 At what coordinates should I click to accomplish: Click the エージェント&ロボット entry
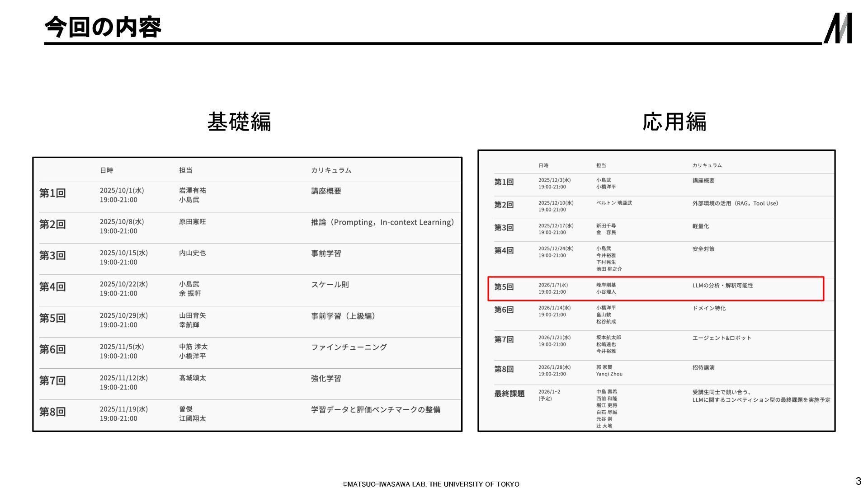[x=722, y=338]
